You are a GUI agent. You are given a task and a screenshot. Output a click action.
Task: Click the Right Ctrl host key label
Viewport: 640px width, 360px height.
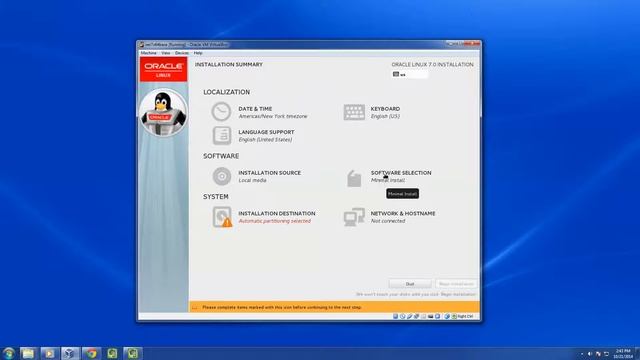465,316
